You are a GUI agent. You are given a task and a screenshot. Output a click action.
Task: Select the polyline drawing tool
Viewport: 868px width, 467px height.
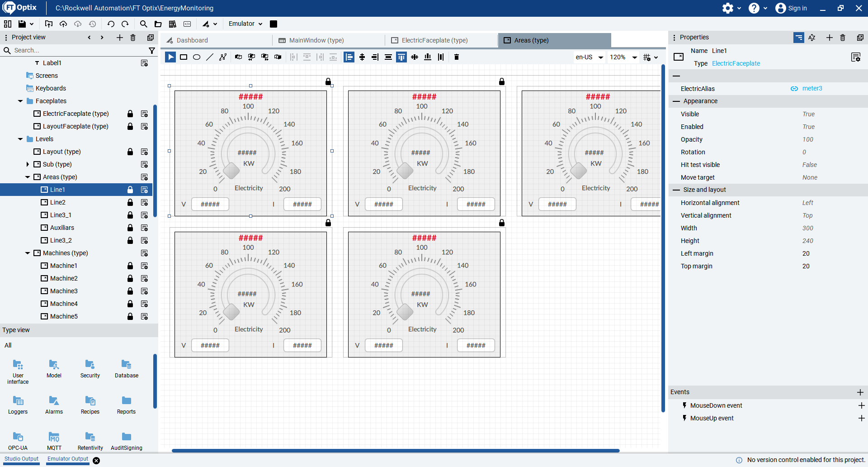coord(223,57)
